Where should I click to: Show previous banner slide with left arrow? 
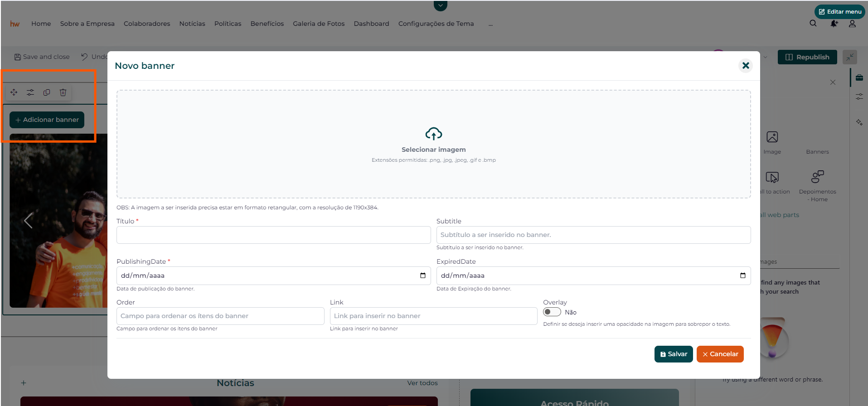(x=28, y=221)
